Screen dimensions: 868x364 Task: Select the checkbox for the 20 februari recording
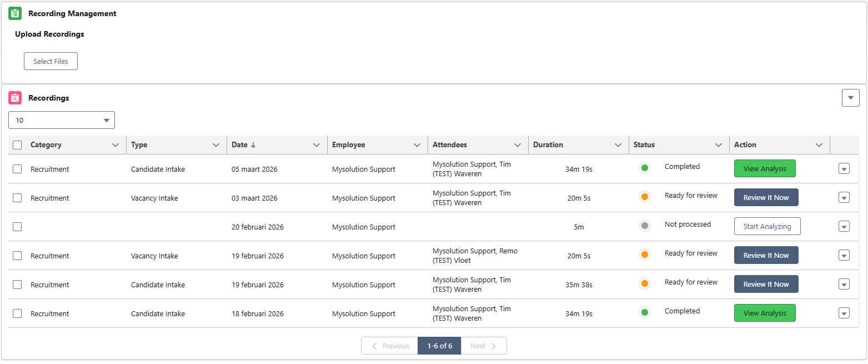[x=17, y=226]
